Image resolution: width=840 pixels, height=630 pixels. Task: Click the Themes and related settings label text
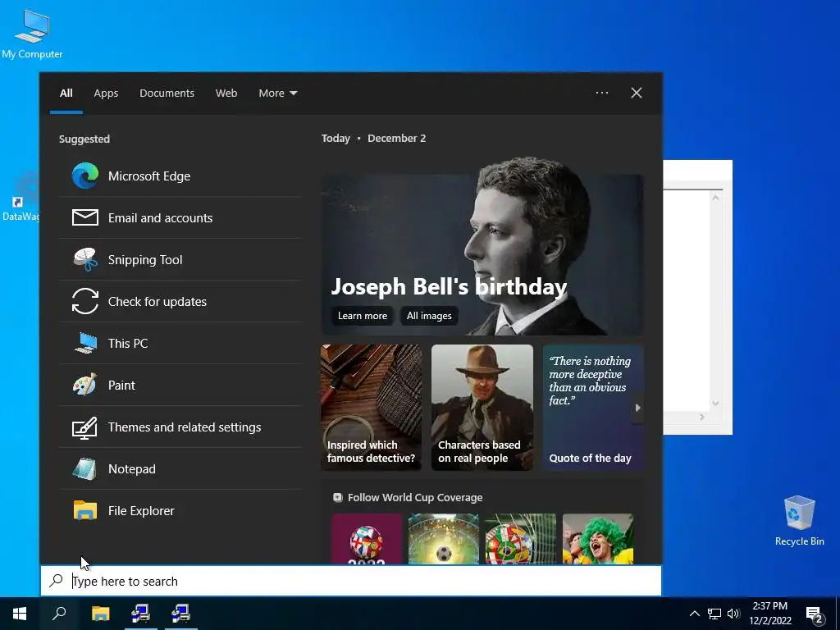click(185, 427)
